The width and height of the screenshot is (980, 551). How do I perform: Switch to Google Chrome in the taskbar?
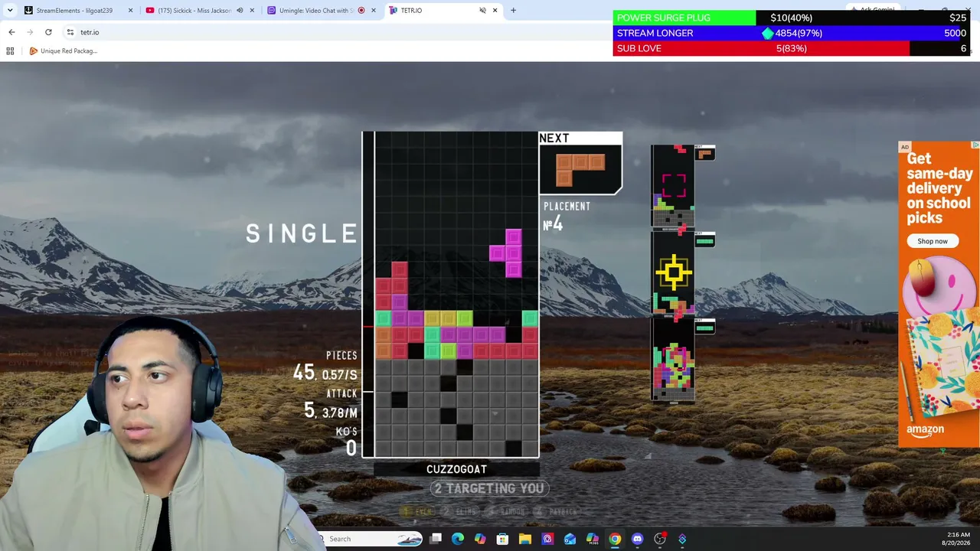coord(615,539)
